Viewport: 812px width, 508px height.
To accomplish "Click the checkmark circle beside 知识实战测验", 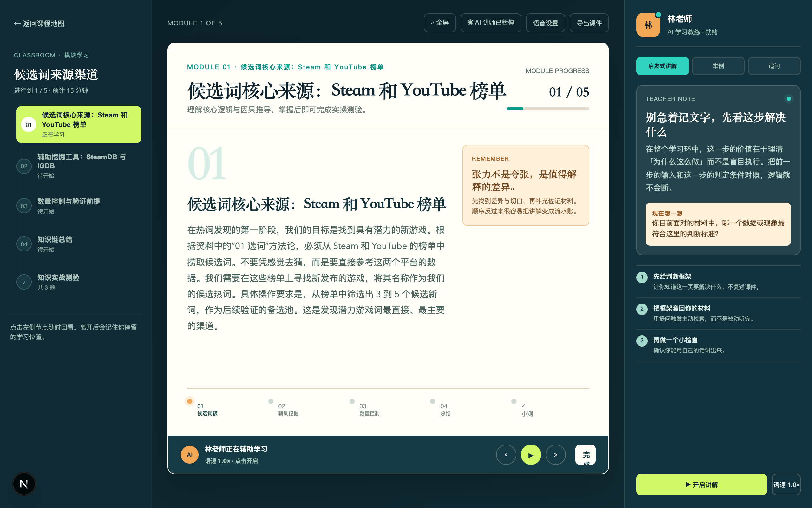I will (x=24, y=282).
